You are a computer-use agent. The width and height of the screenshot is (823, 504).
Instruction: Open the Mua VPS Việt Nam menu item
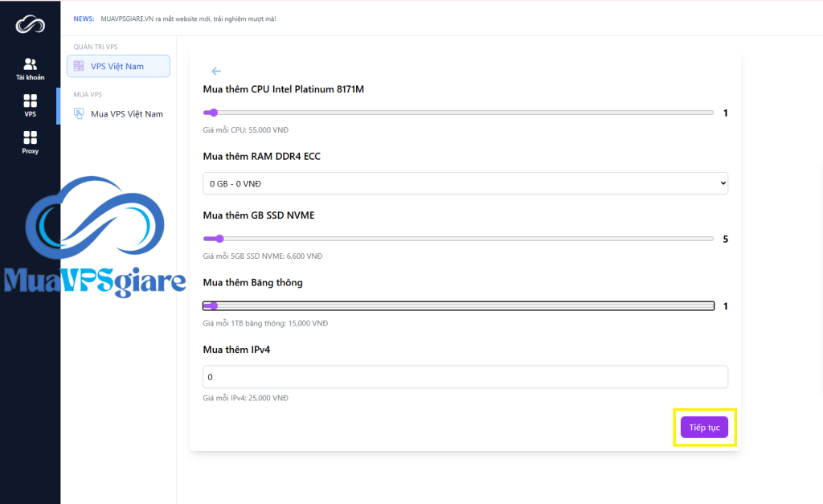126,114
